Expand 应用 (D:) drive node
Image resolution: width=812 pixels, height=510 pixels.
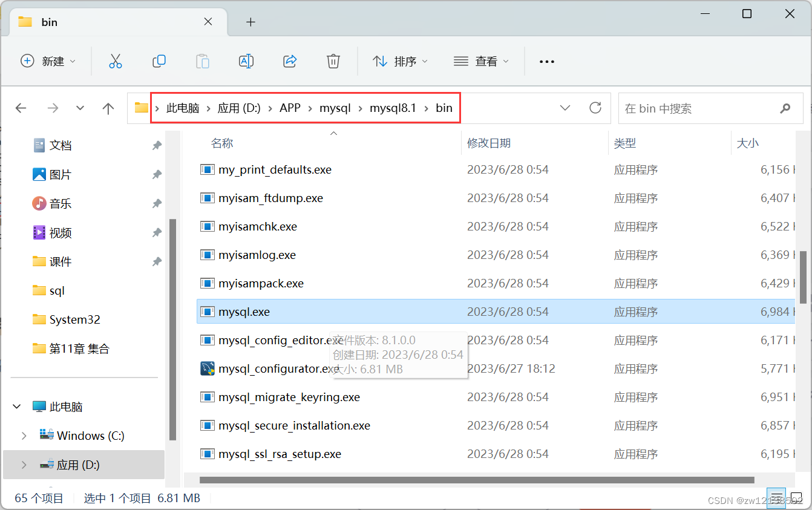click(24, 465)
